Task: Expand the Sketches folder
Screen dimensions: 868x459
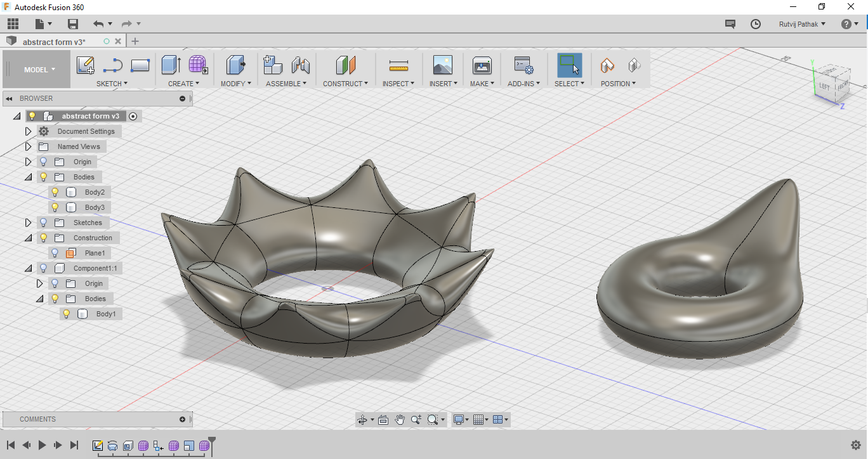Action: pyautogui.click(x=28, y=223)
